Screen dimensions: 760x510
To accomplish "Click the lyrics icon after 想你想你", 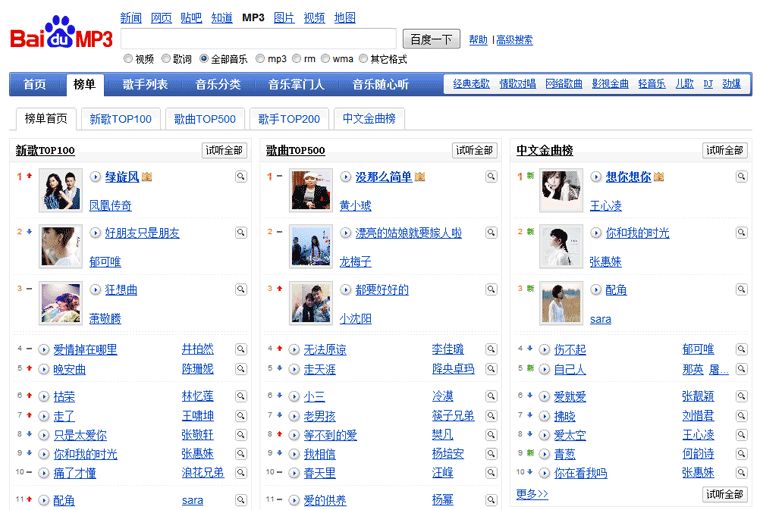I will pos(659,177).
